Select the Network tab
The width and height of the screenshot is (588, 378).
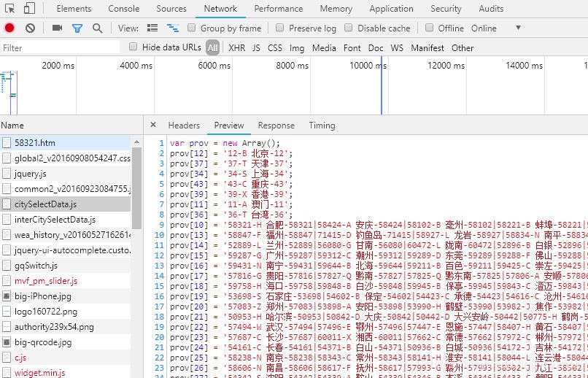220,9
